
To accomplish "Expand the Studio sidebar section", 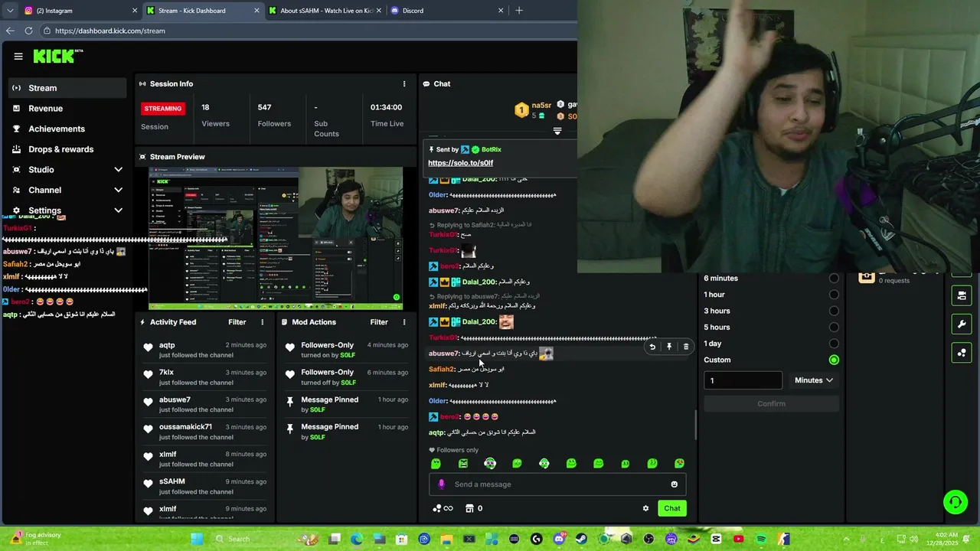I will point(118,169).
